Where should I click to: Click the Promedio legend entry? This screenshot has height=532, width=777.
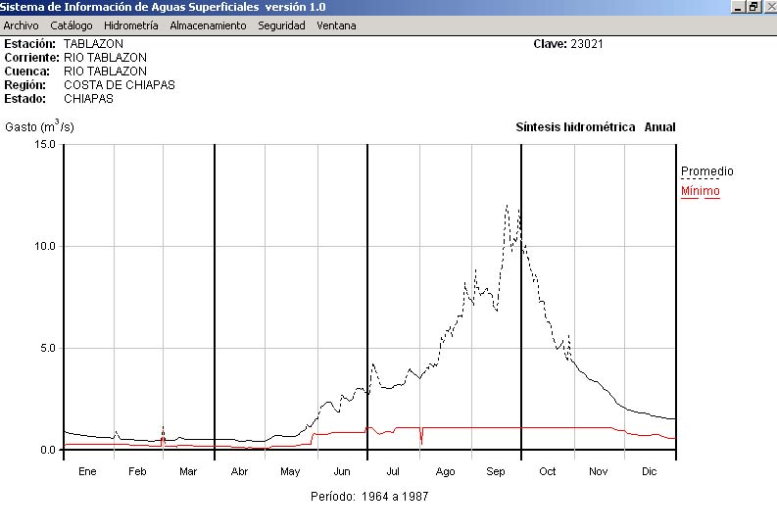coord(706,171)
